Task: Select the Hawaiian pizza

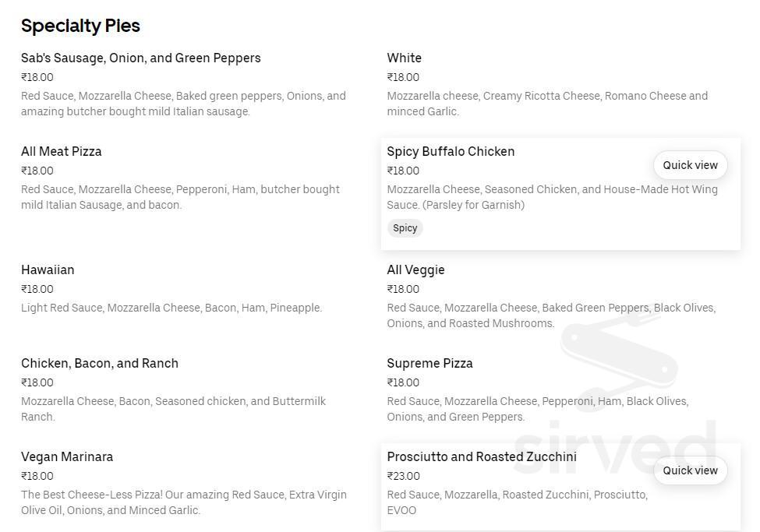Action: coord(48,270)
